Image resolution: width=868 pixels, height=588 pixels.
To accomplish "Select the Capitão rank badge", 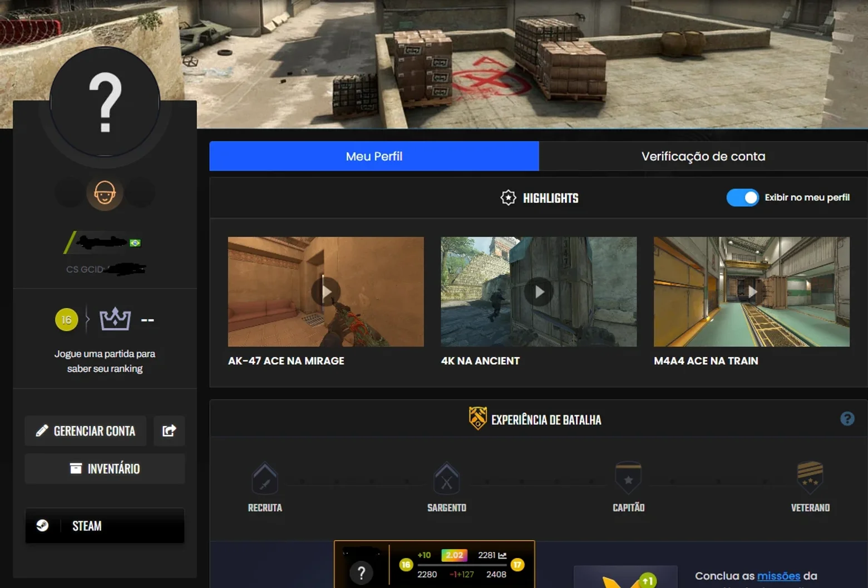I will [x=628, y=478].
